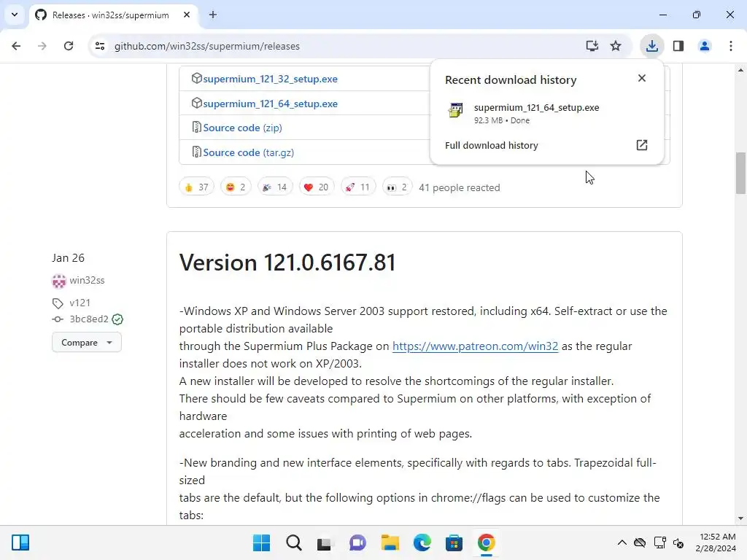This screenshot has height=560, width=747.
Task: Open Microsoft Store from taskbar
Action: [x=454, y=542]
